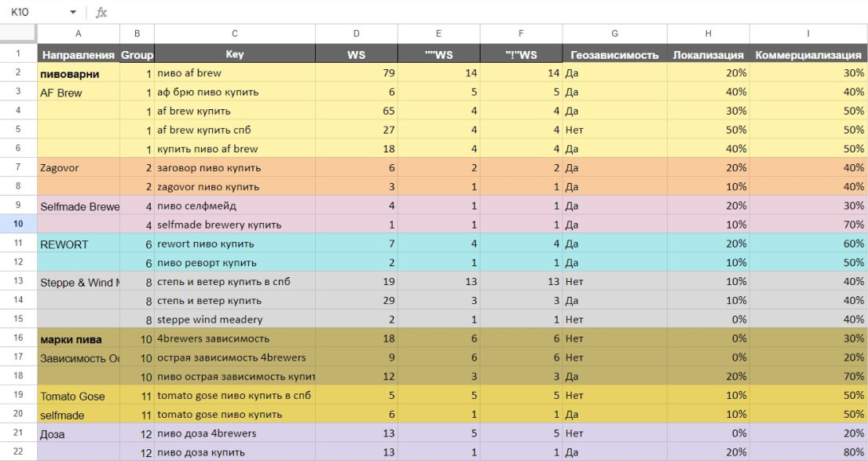Select cell with 80% commercialization
Screen dimensions: 868x461
click(808, 452)
